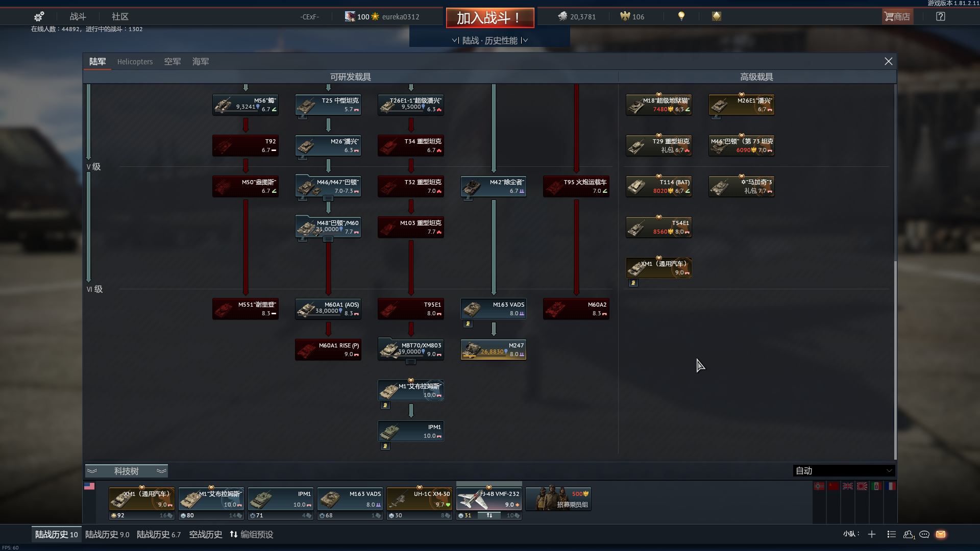Select the M1 艾布拉姆斯 in research tree
This screenshot has width=980, height=551.
click(x=411, y=390)
